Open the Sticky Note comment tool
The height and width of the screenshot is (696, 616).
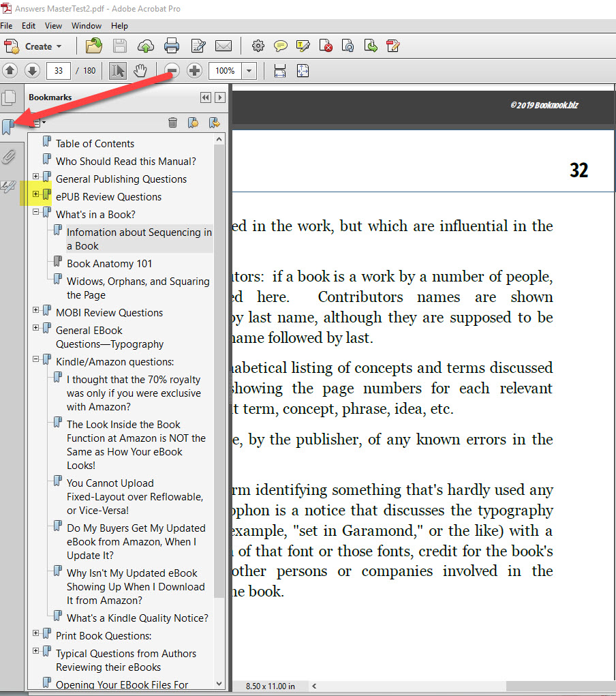pyautogui.click(x=280, y=46)
